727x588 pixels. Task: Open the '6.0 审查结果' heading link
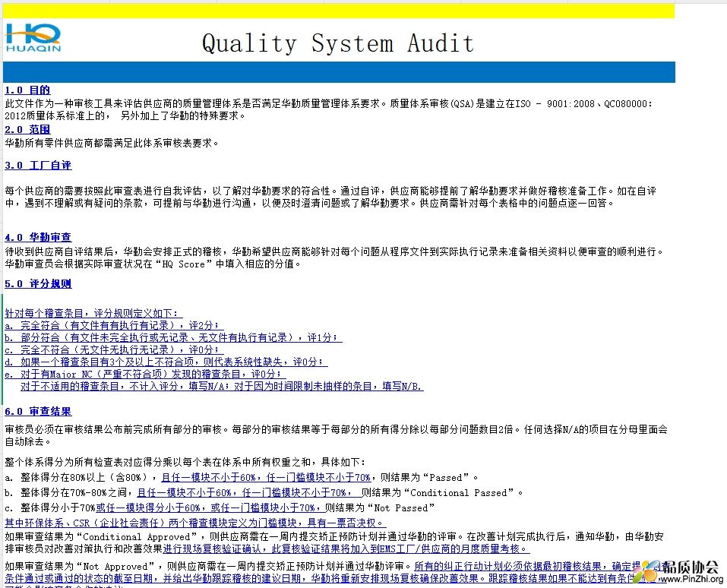[x=38, y=411]
